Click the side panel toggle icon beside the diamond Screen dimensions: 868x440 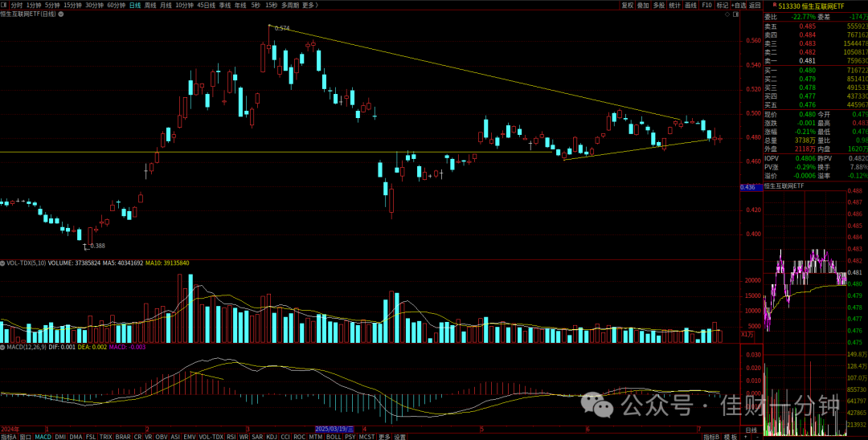[x=735, y=14]
